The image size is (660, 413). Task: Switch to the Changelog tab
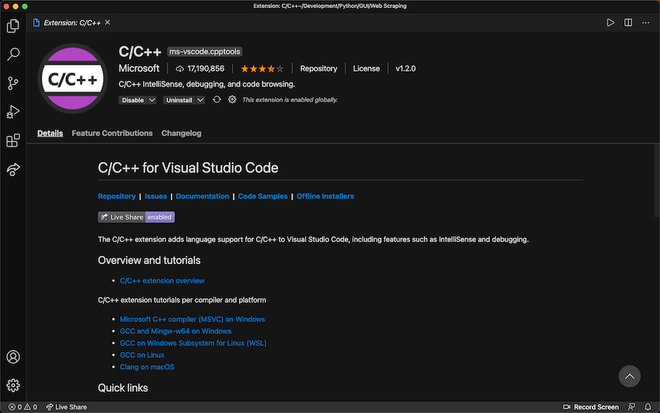tap(181, 133)
